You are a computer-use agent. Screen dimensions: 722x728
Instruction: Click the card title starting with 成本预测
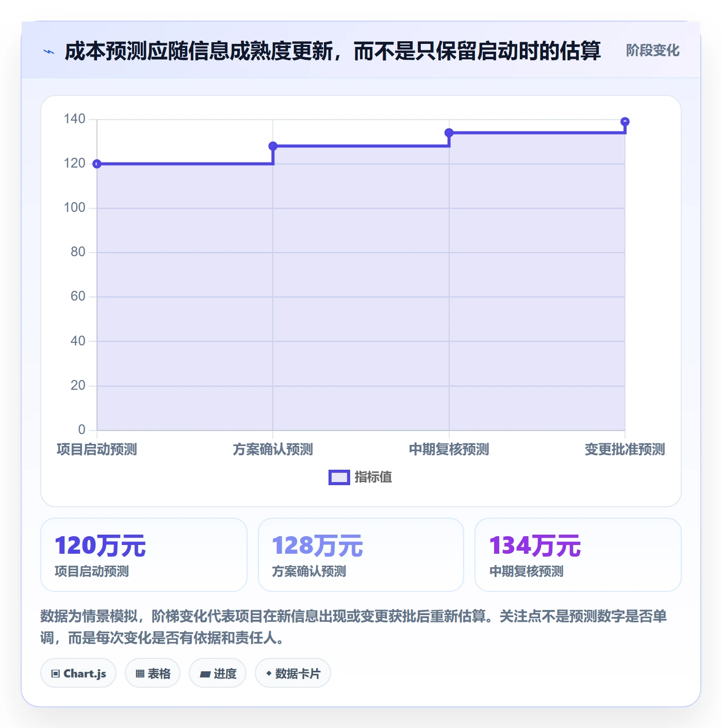pyautogui.click(x=333, y=51)
